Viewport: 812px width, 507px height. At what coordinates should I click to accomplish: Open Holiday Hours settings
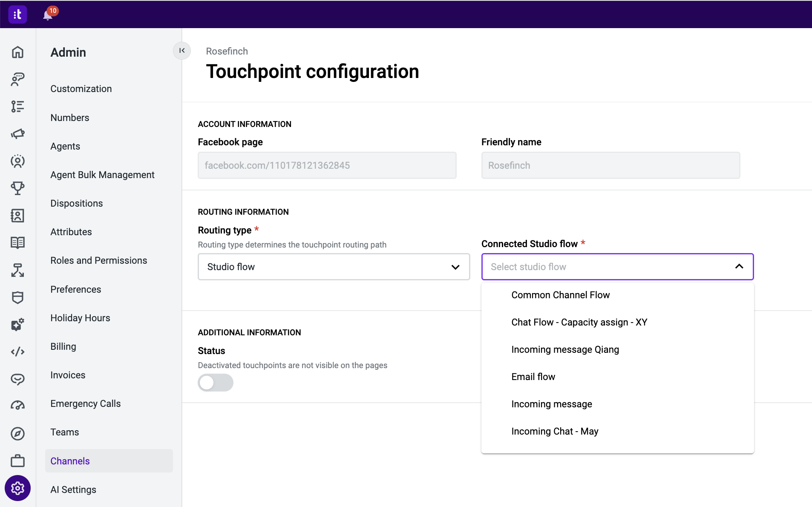(80, 318)
